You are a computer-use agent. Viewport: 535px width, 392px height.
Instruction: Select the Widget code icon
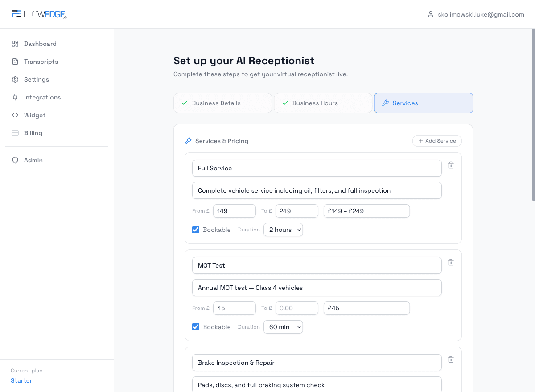coord(15,115)
